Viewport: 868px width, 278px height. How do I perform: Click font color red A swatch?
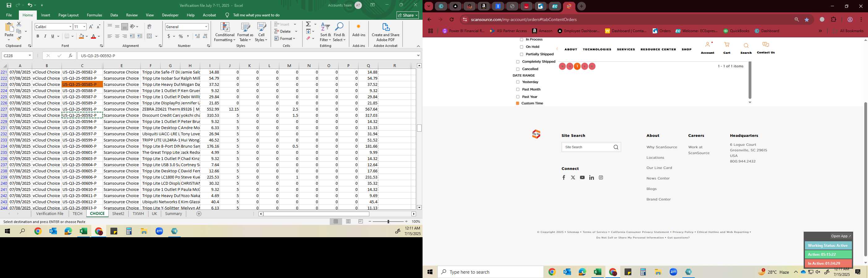pyautogui.click(x=94, y=36)
